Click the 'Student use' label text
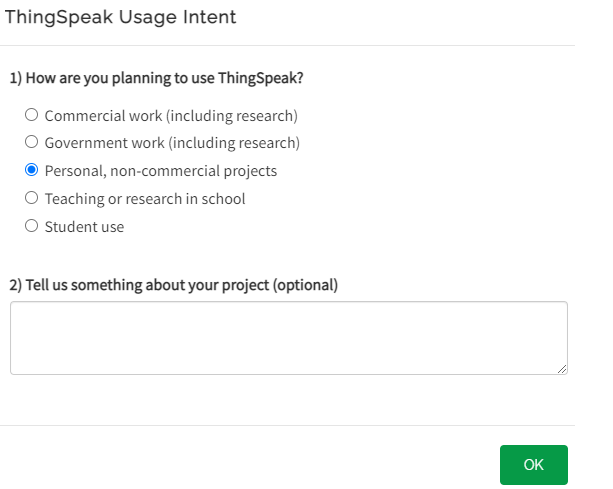613x489 pixels. [x=84, y=227]
